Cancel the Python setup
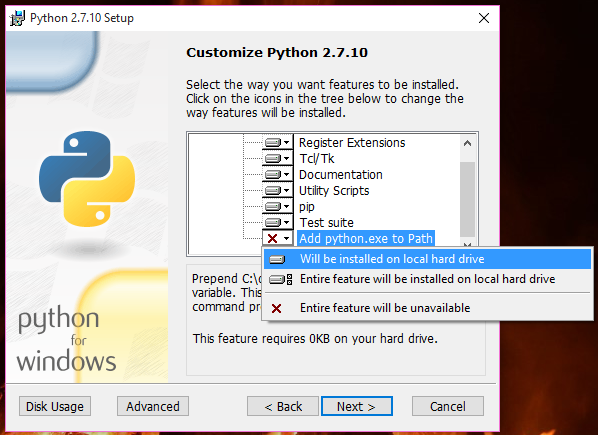The width and height of the screenshot is (598, 435). pyautogui.click(x=448, y=406)
